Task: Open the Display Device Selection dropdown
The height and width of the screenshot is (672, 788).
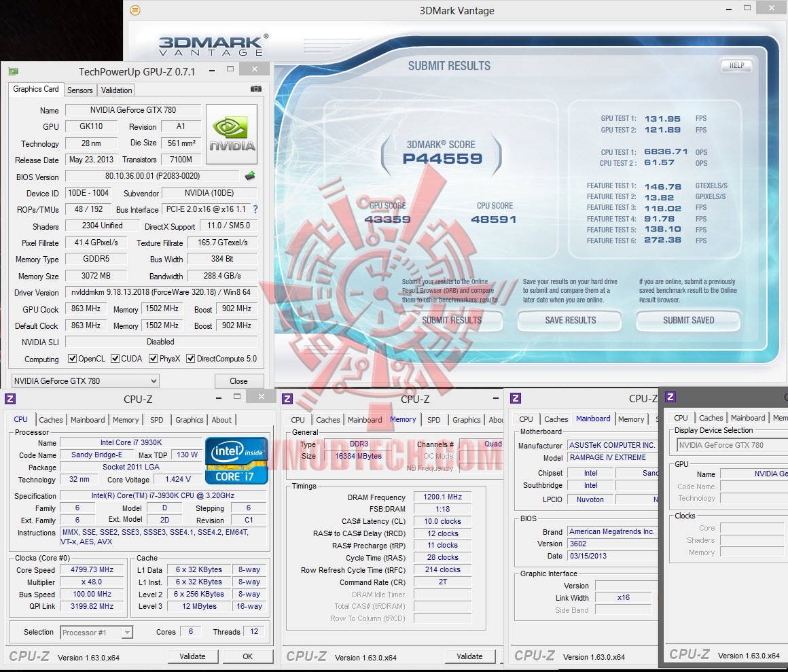Action: click(733, 445)
